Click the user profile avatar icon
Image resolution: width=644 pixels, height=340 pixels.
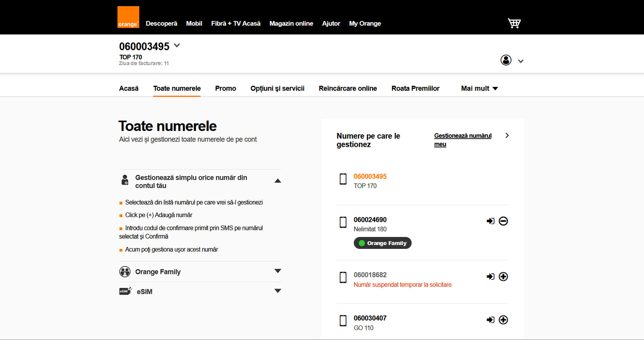[506, 60]
